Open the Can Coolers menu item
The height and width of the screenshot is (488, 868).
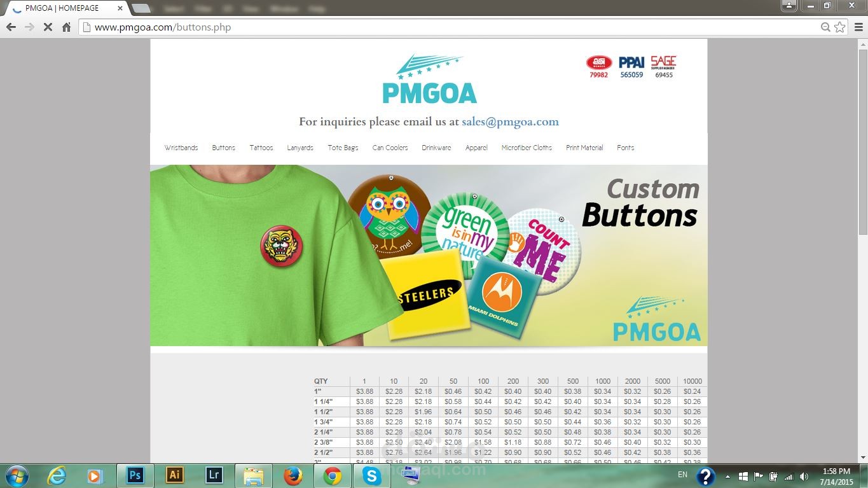(390, 148)
